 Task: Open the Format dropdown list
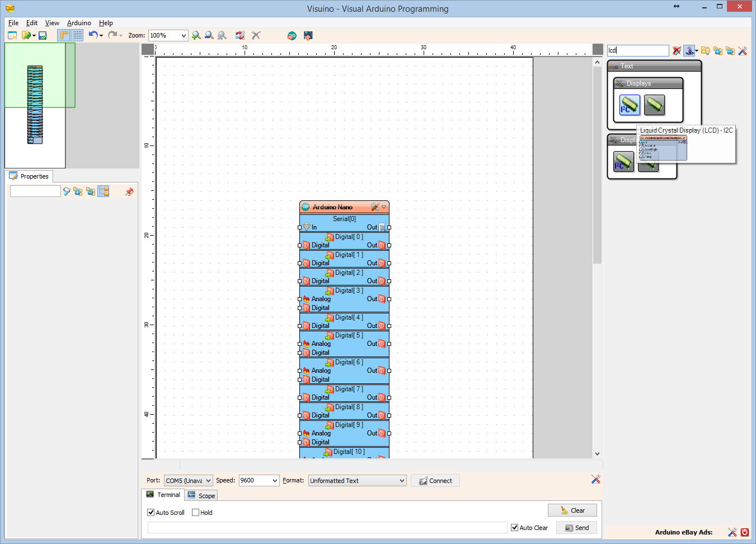pos(402,481)
